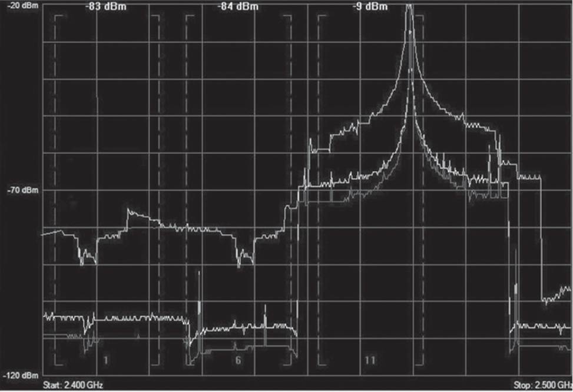Image resolution: width=573 pixels, height=392 pixels.
Task: Click the -120 dBm axis label
Action: [x=21, y=376]
